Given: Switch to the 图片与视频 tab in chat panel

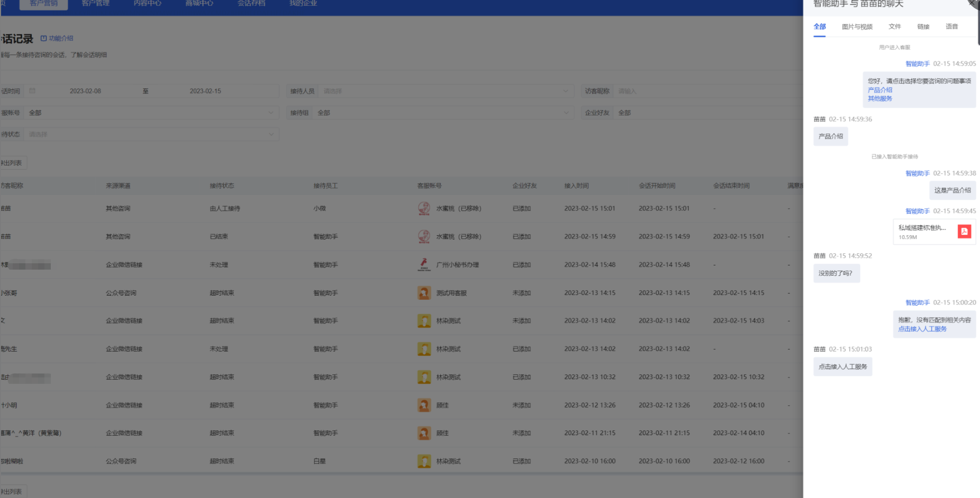Looking at the screenshot, I should (x=857, y=26).
